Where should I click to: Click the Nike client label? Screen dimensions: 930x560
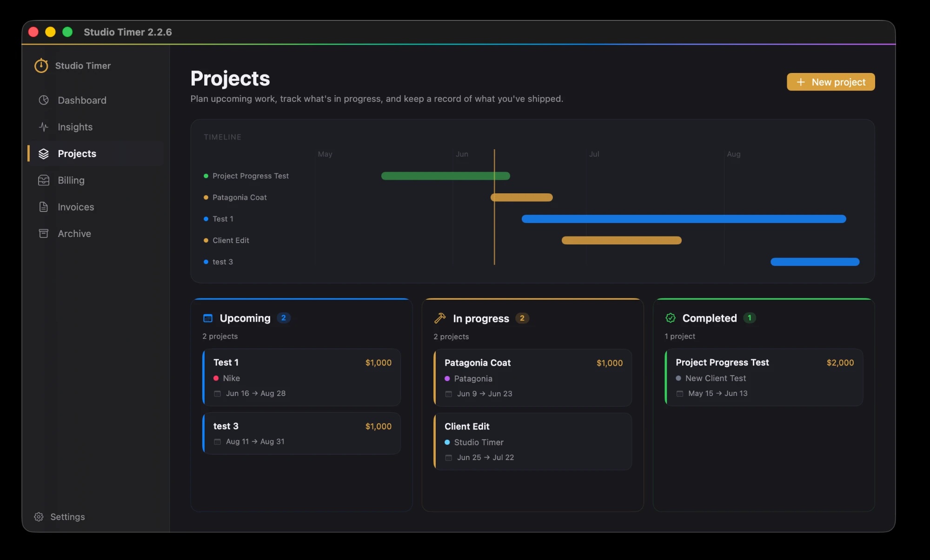click(231, 378)
